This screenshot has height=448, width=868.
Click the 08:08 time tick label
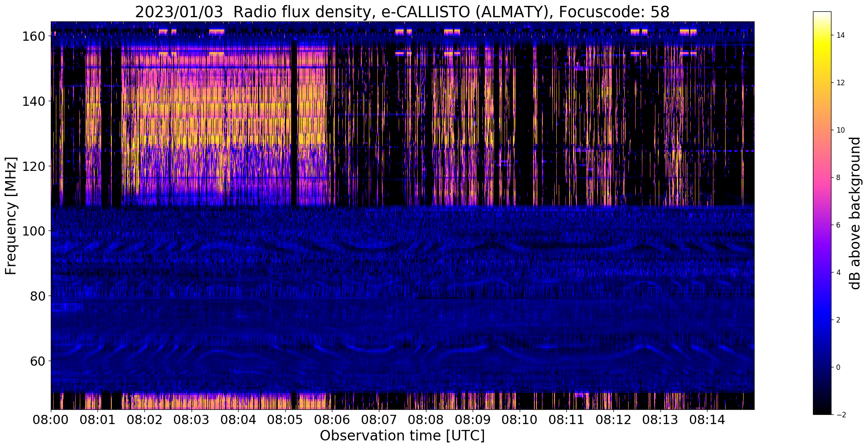point(426,419)
